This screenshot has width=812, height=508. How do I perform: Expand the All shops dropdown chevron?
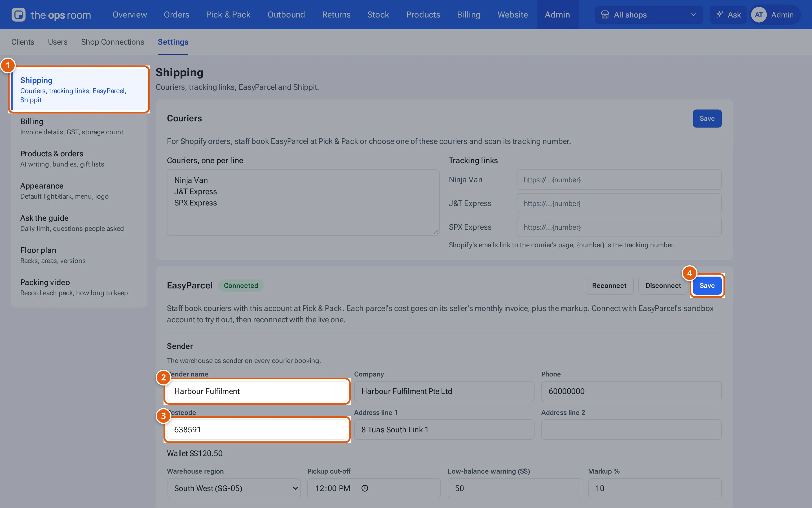pyautogui.click(x=693, y=15)
